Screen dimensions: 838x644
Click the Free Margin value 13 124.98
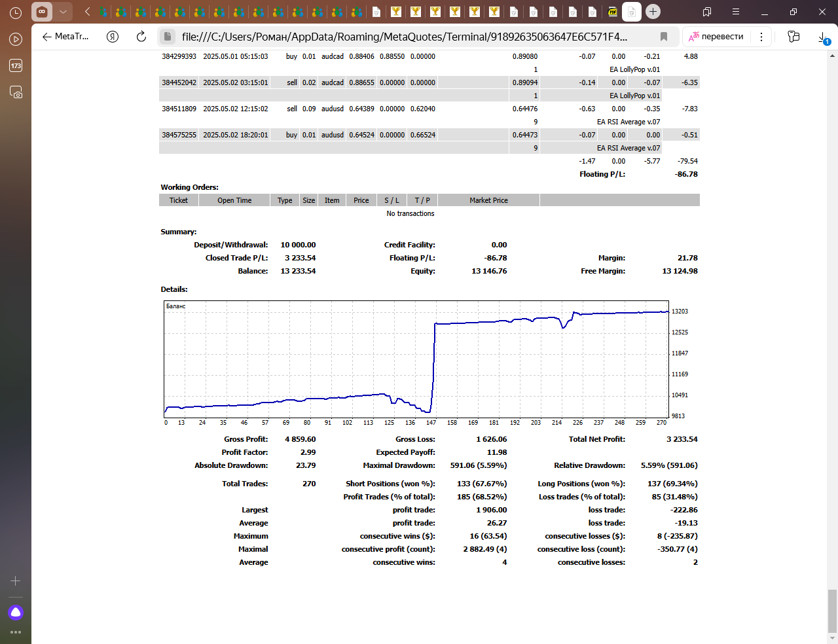click(680, 271)
